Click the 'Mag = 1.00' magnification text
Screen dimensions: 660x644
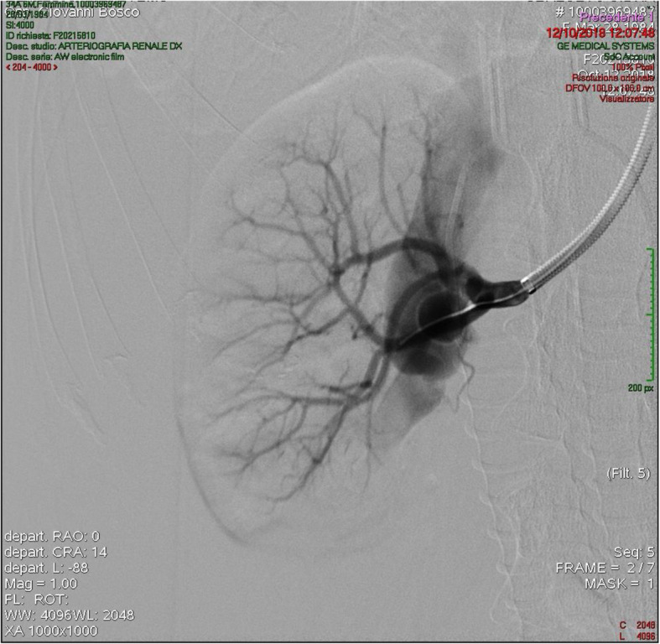click(41, 584)
